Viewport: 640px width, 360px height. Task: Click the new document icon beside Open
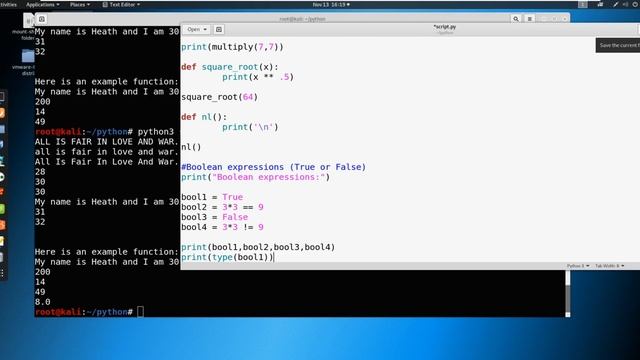click(219, 29)
